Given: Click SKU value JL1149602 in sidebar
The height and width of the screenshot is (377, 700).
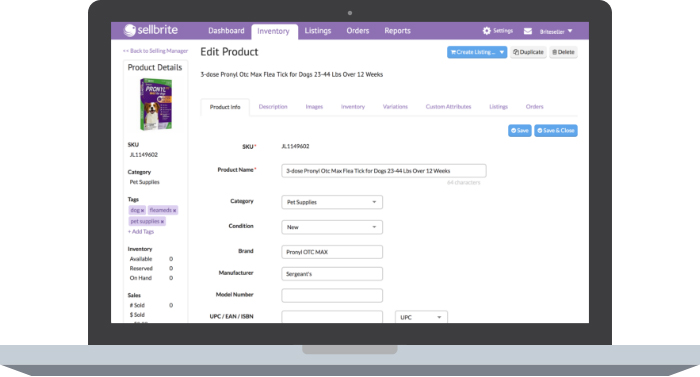Looking at the screenshot, I should coord(144,155).
